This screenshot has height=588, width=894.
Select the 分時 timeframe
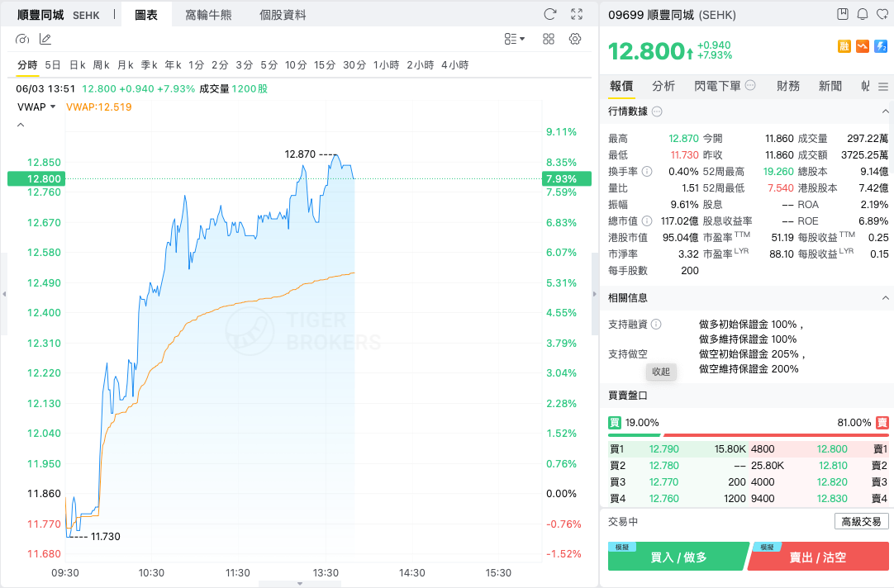27,65
